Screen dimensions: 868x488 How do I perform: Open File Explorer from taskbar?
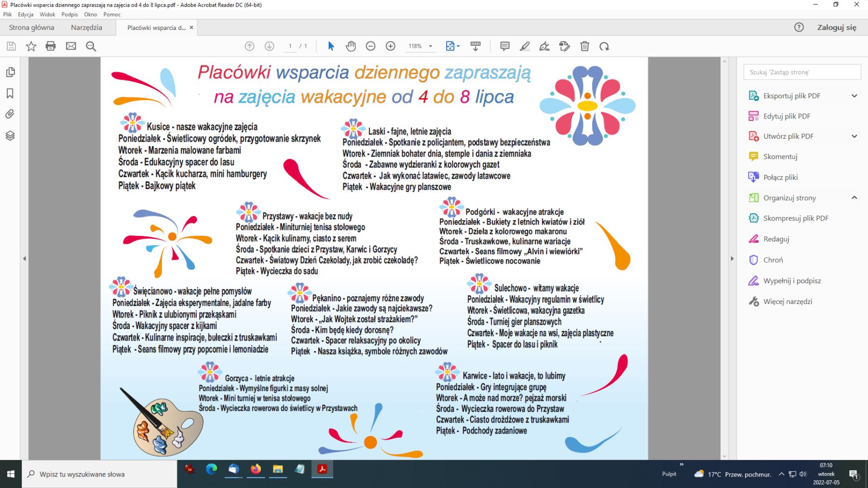[278, 469]
